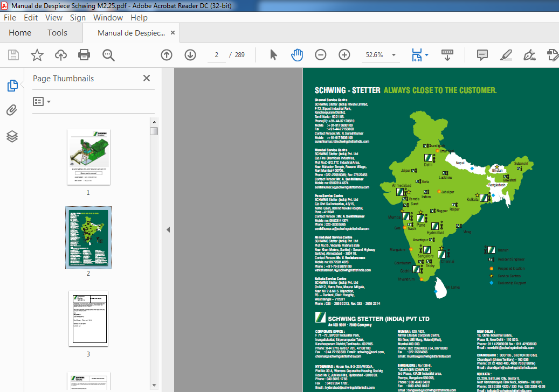This screenshot has width=559, height=392.
Task: Click the Save file icon
Action: click(x=13, y=55)
